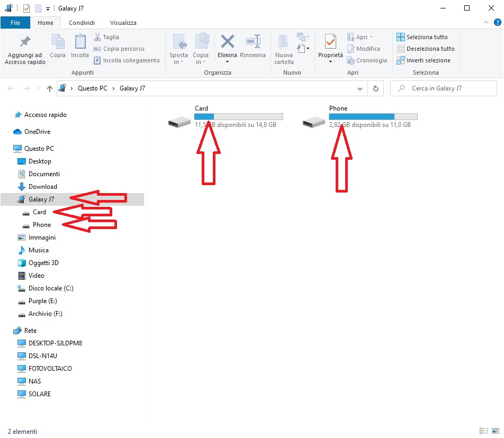Click the Proprietà checkmark icon
The height and width of the screenshot is (438, 504).
(330, 41)
